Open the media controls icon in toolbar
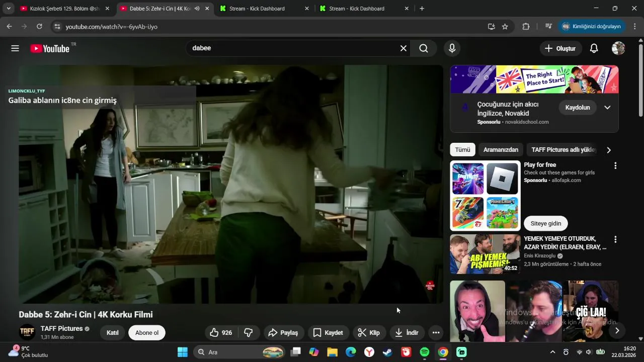Image resolution: width=644 pixels, height=362 pixels. (548, 26)
